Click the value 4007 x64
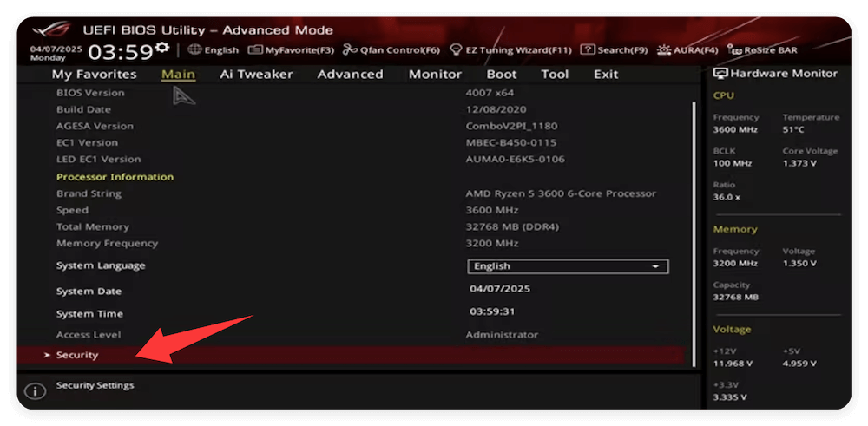 click(x=490, y=93)
